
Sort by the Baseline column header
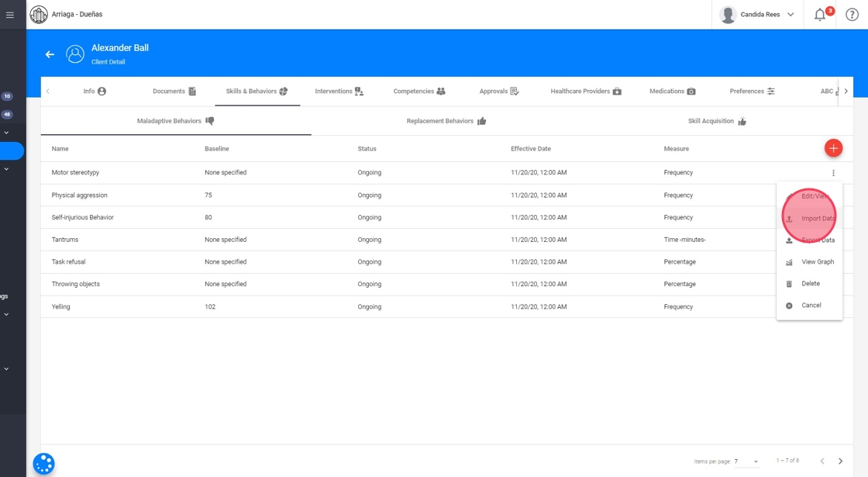tap(216, 148)
